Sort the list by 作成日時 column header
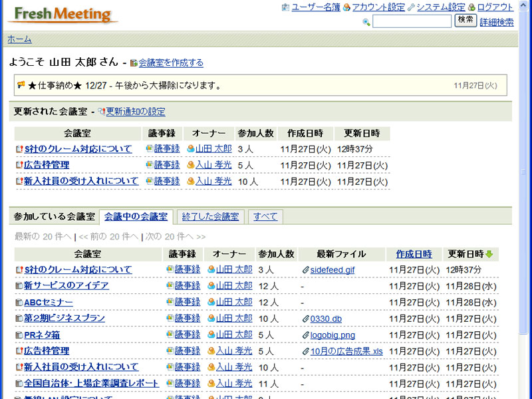This screenshot has width=532, height=399. point(414,254)
